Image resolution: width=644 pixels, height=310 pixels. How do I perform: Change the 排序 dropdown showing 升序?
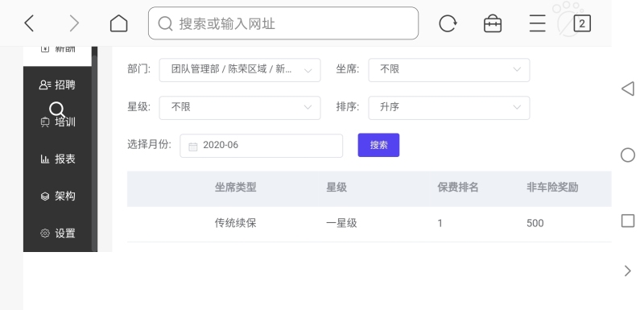449,108
